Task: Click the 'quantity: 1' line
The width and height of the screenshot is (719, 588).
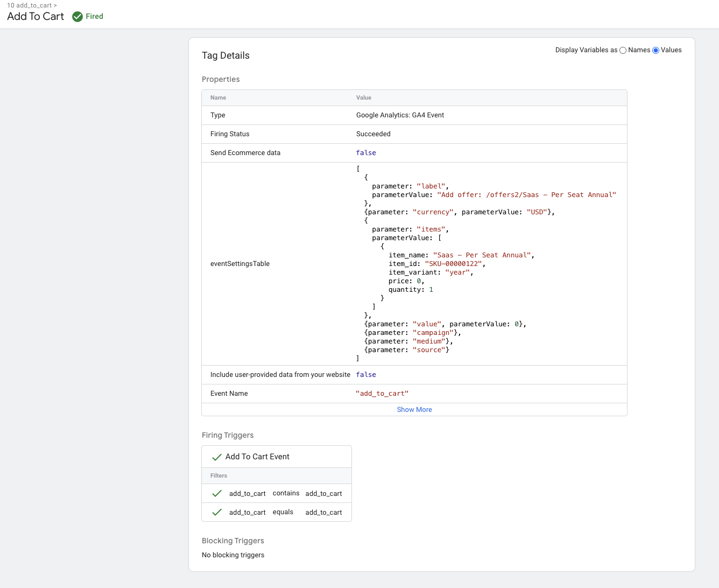Action: [x=411, y=290]
